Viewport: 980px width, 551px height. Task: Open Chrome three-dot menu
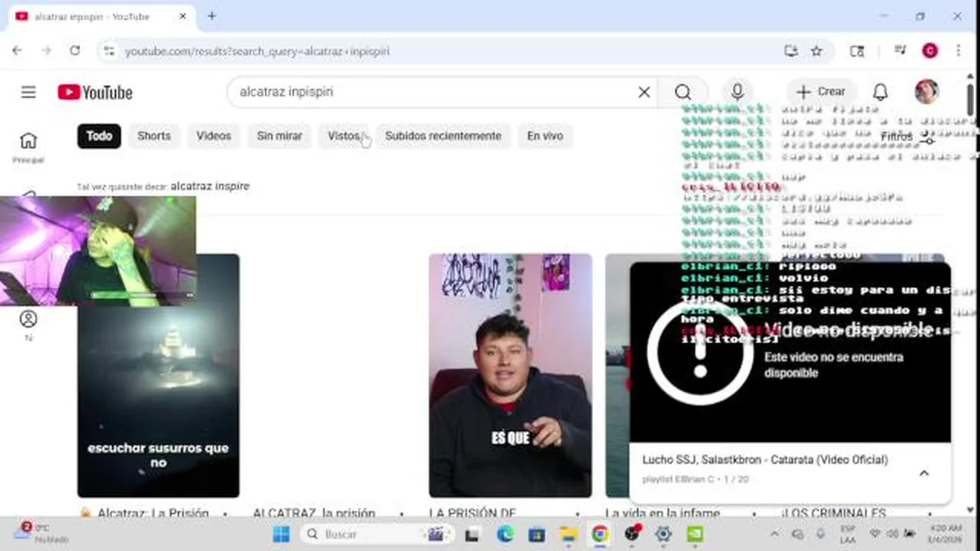958,51
